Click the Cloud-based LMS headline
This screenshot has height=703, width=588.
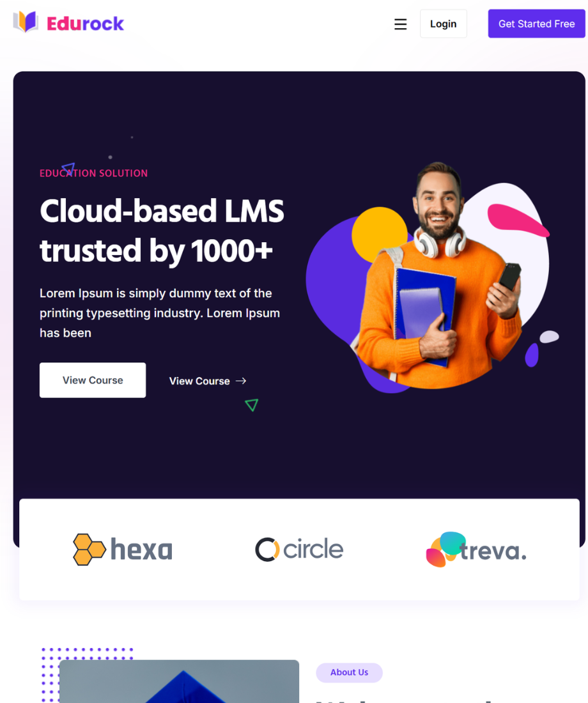pyautogui.click(x=162, y=231)
